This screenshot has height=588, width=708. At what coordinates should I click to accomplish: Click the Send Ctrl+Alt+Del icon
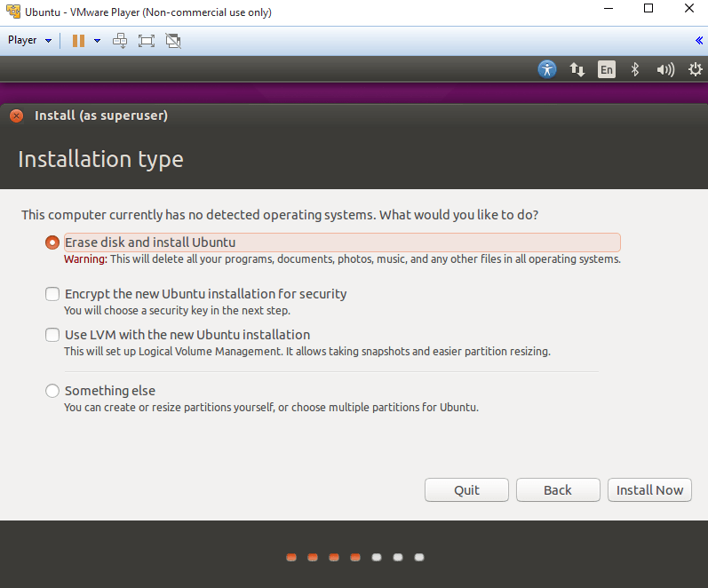tap(120, 40)
